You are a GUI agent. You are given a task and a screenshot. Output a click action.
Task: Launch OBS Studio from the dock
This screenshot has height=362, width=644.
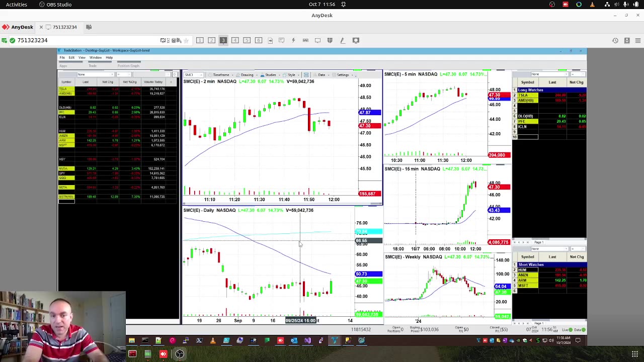180,354
